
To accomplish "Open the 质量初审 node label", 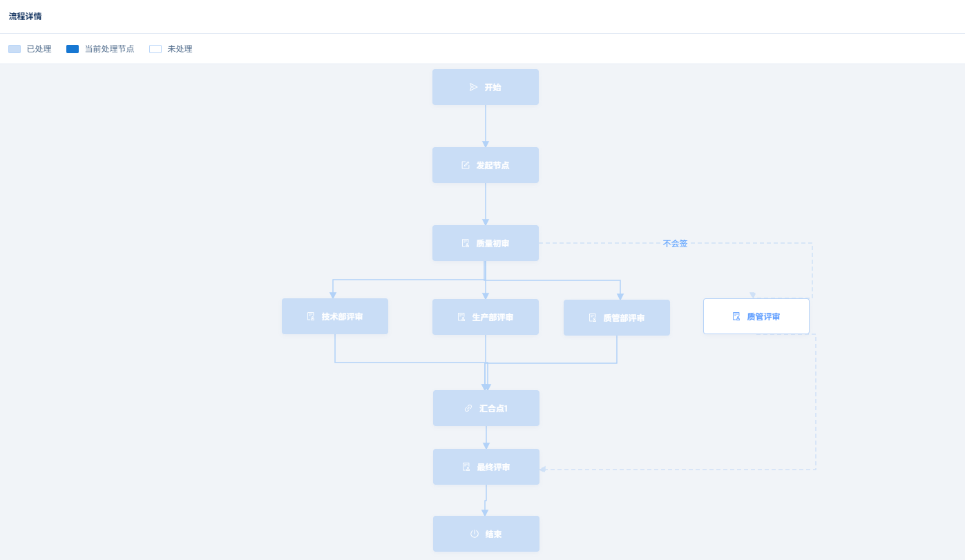I will tap(493, 244).
